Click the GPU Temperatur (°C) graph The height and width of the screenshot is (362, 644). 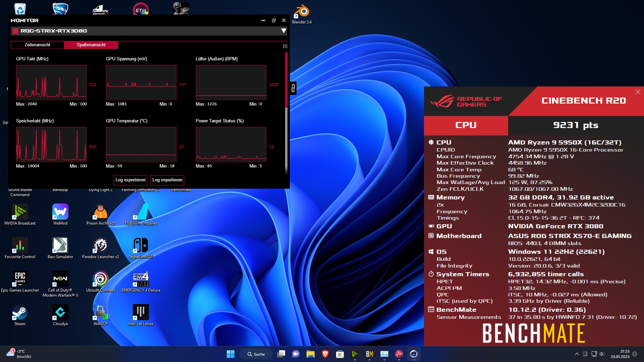(x=141, y=144)
